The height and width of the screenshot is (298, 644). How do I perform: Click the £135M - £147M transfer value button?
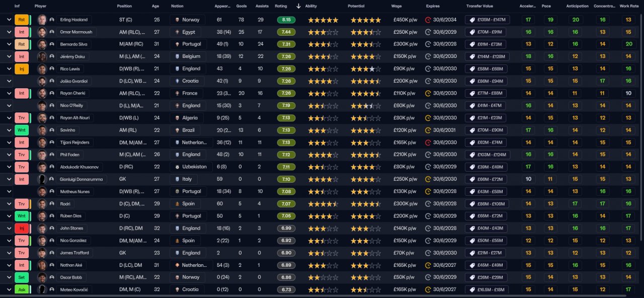pyautogui.click(x=487, y=20)
